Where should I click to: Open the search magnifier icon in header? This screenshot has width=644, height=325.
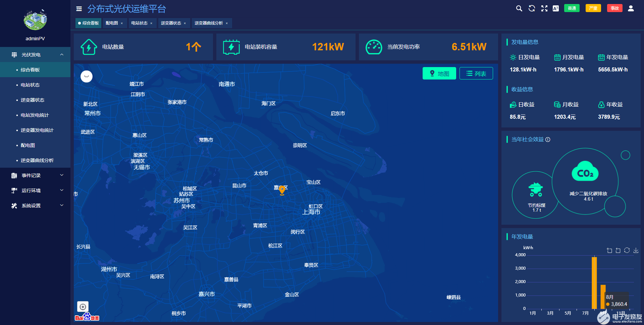519,8
